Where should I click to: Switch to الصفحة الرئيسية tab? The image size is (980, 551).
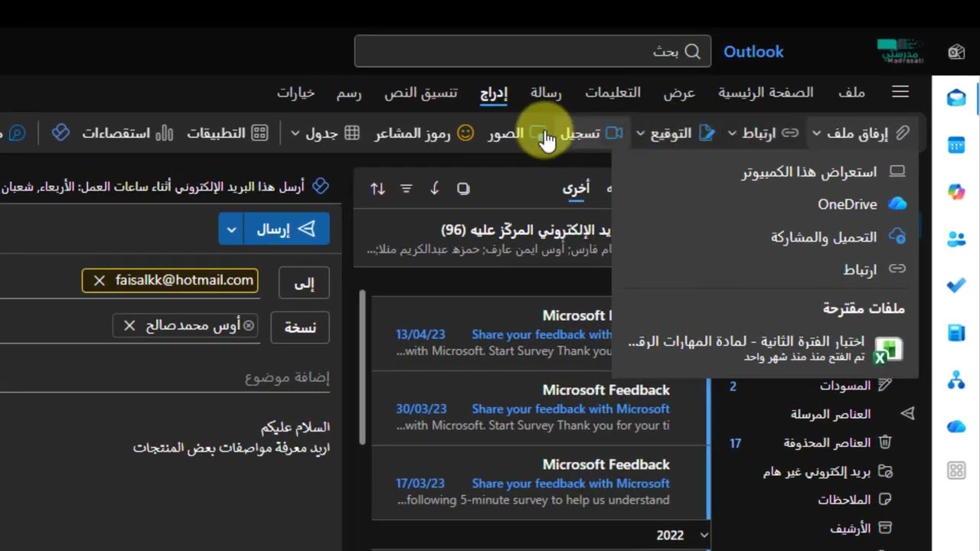coord(766,93)
